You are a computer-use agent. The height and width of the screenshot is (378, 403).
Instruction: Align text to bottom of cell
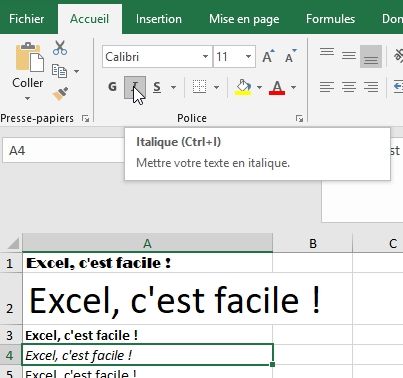(371, 57)
